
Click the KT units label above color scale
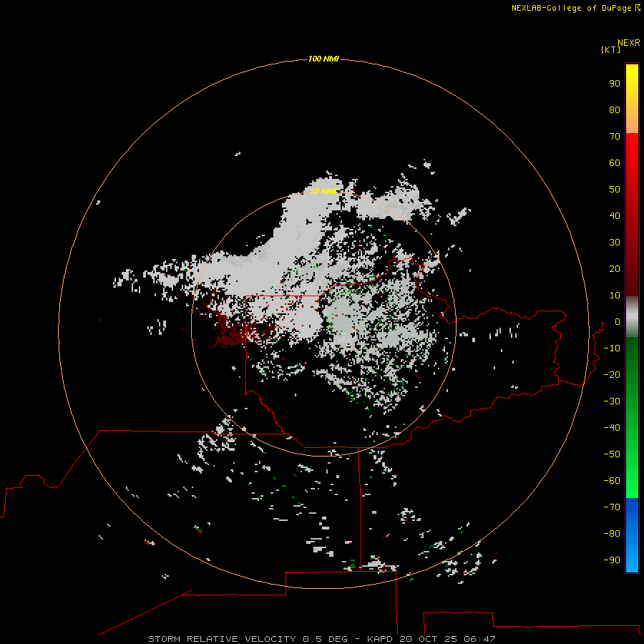tap(610, 49)
